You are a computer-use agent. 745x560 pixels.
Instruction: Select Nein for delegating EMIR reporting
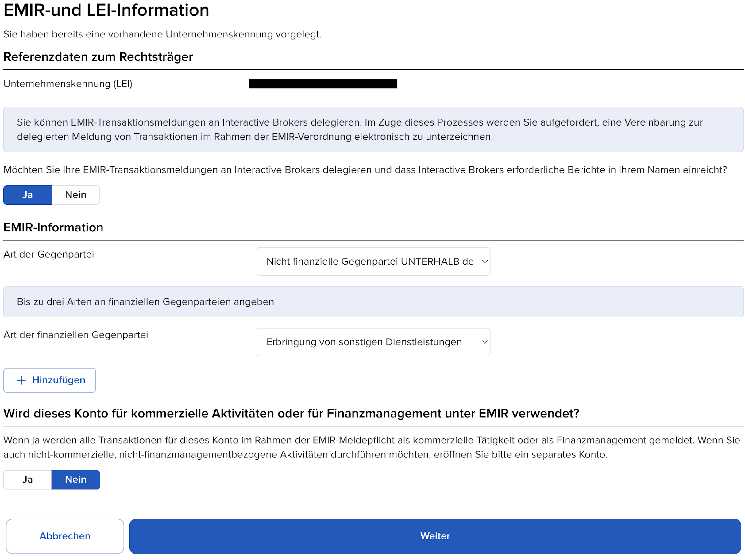pos(76,195)
